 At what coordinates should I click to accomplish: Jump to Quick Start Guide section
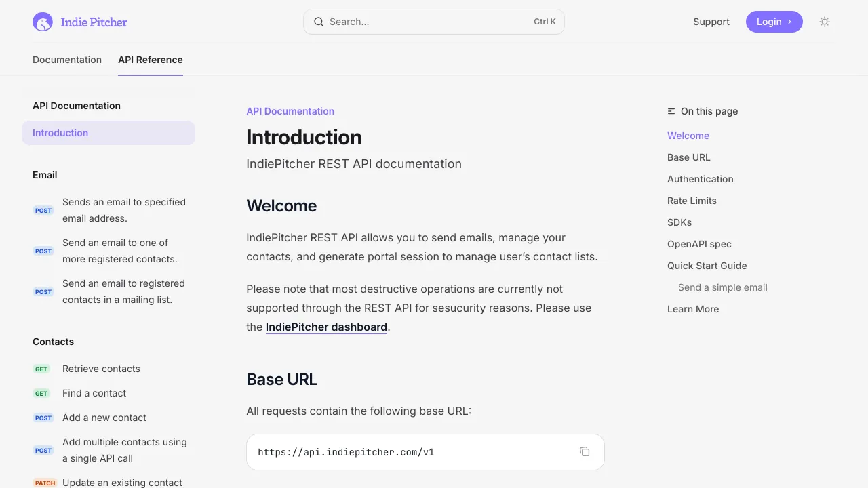pyautogui.click(x=707, y=266)
